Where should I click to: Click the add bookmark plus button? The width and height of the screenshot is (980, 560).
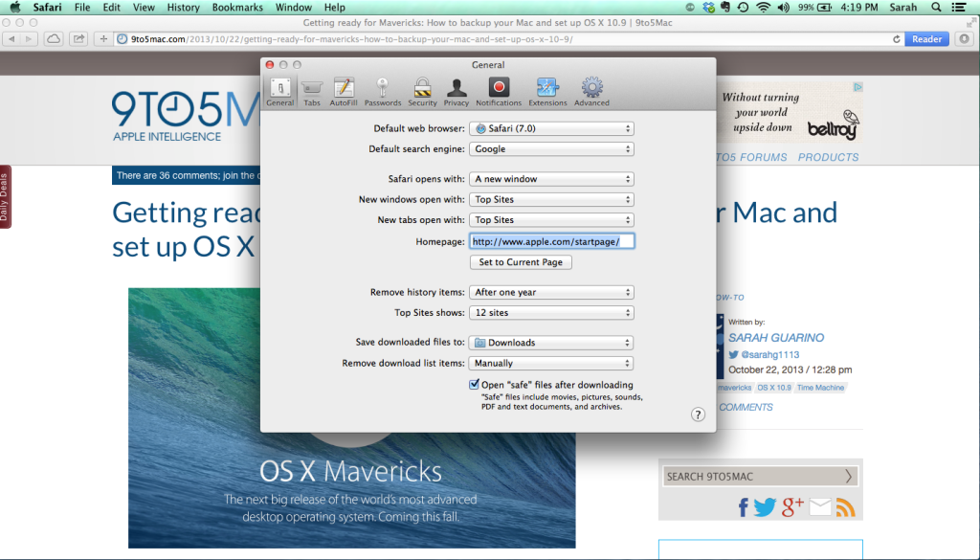103,38
